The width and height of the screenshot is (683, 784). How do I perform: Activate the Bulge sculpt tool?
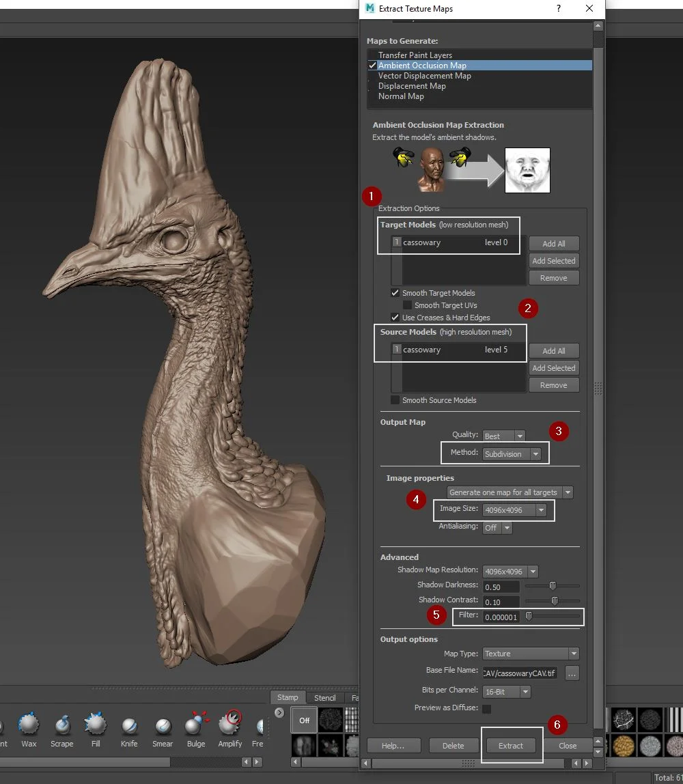point(196,729)
